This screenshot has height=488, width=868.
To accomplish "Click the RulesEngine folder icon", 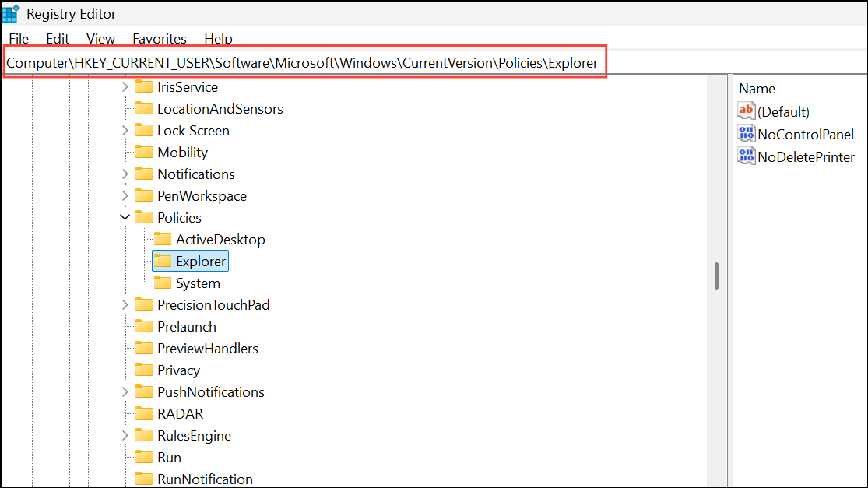I will [144, 435].
